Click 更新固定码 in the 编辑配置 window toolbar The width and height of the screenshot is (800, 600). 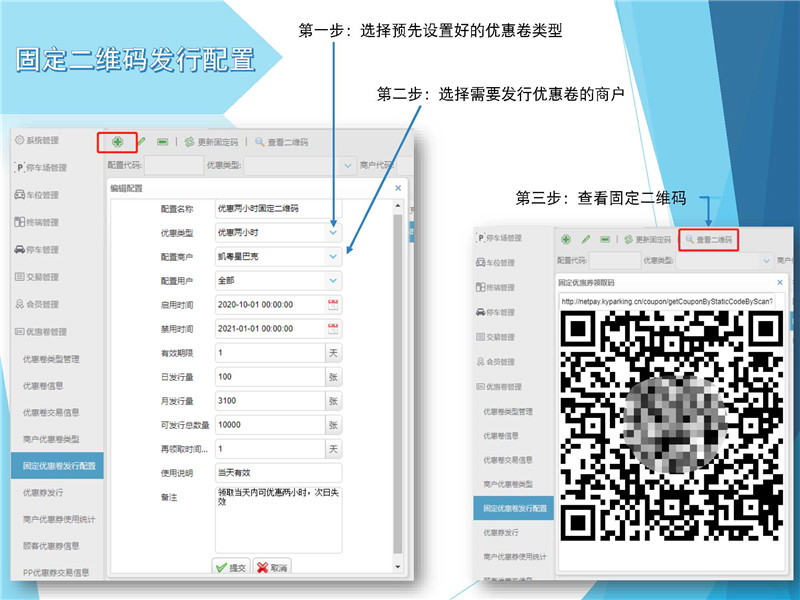[x=211, y=142]
